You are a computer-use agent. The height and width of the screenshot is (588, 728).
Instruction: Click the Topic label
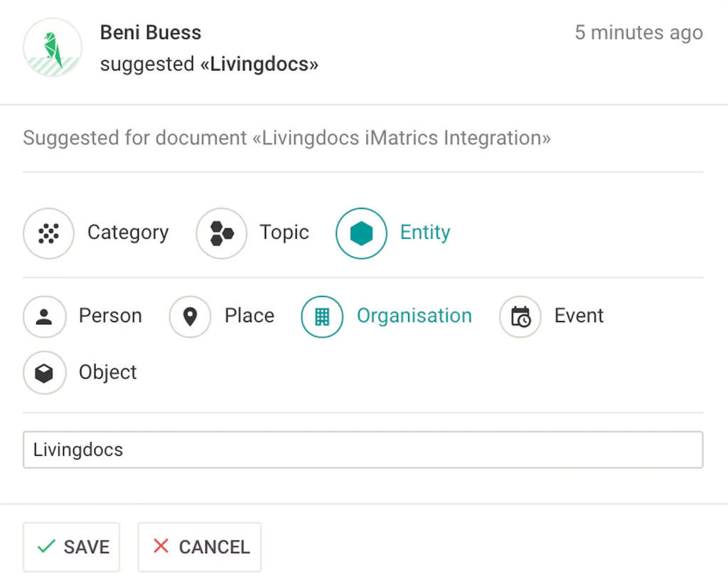click(284, 232)
